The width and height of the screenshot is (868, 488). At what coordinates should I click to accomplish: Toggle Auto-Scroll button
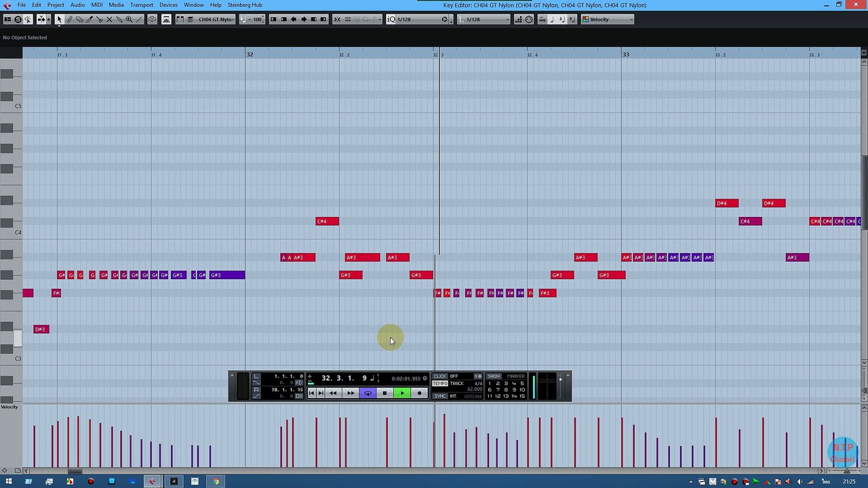click(x=41, y=19)
